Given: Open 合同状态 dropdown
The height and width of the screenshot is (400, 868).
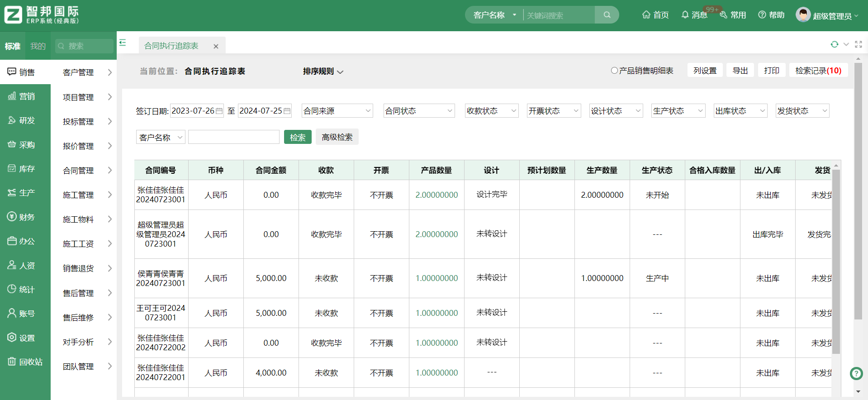Looking at the screenshot, I should click(x=419, y=111).
